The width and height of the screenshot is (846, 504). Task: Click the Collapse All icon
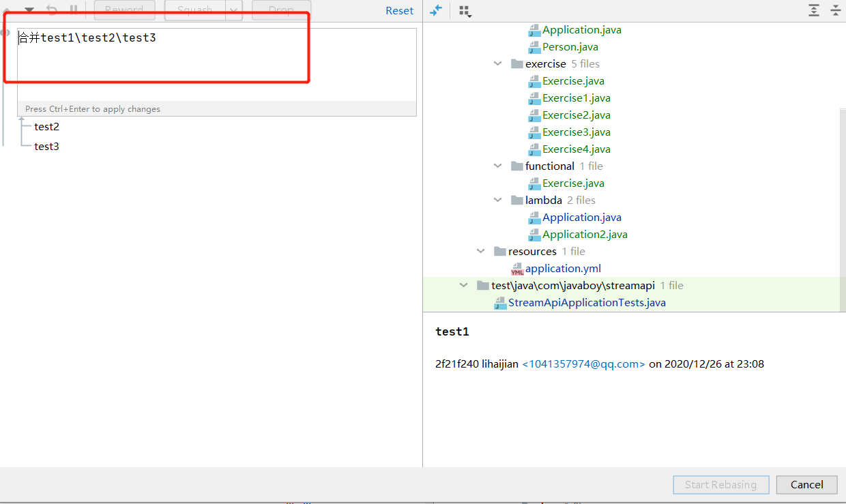835,10
